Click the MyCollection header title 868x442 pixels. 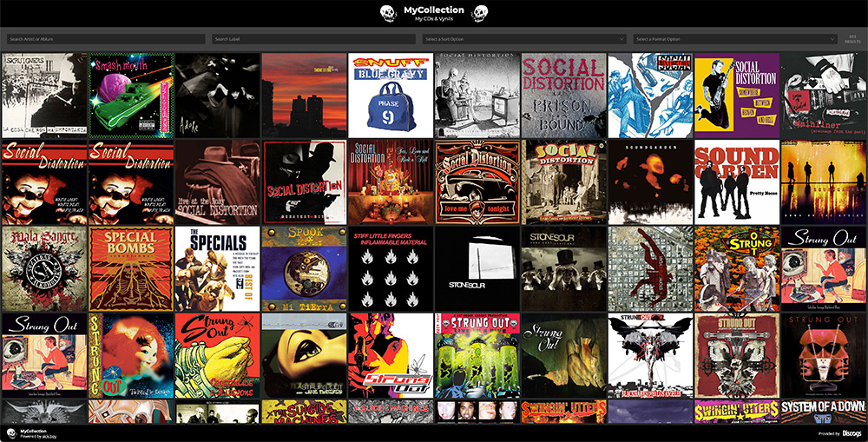coord(433,10)
